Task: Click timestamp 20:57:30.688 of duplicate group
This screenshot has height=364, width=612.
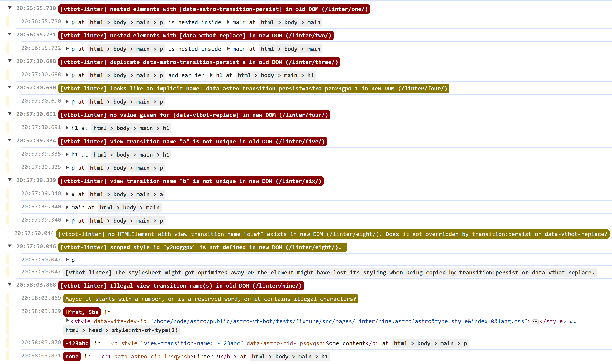Action: [x=36, y=61]
